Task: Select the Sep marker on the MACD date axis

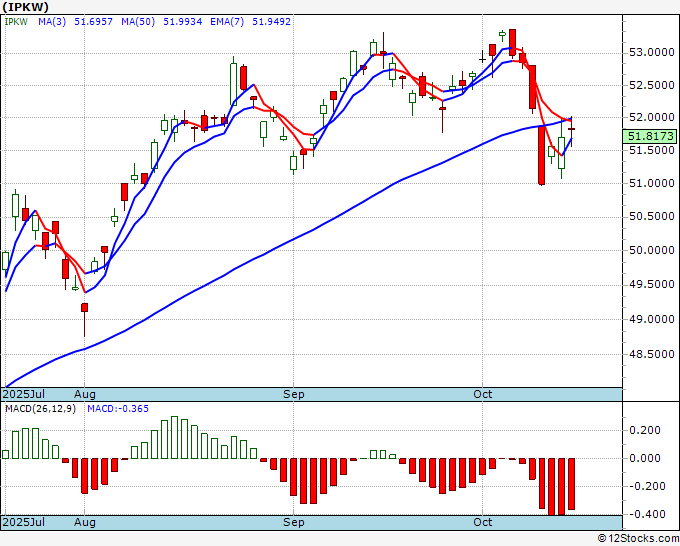Action: coord(294,522)
